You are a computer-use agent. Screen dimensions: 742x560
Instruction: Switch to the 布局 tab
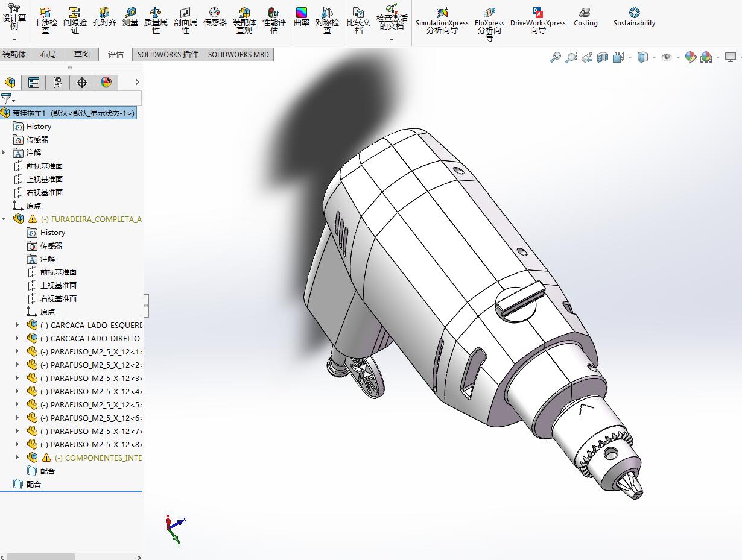coord(48,54)
